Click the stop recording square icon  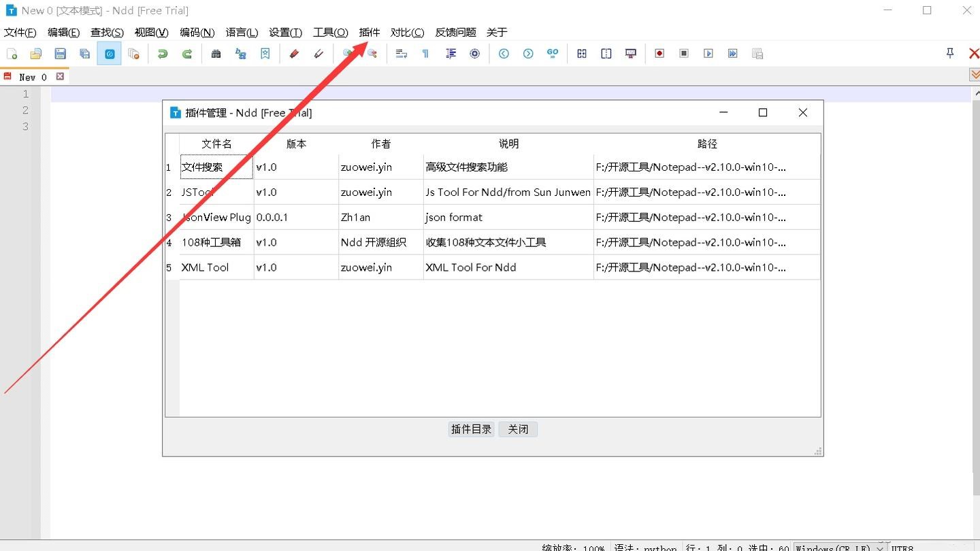click(684, 54)
